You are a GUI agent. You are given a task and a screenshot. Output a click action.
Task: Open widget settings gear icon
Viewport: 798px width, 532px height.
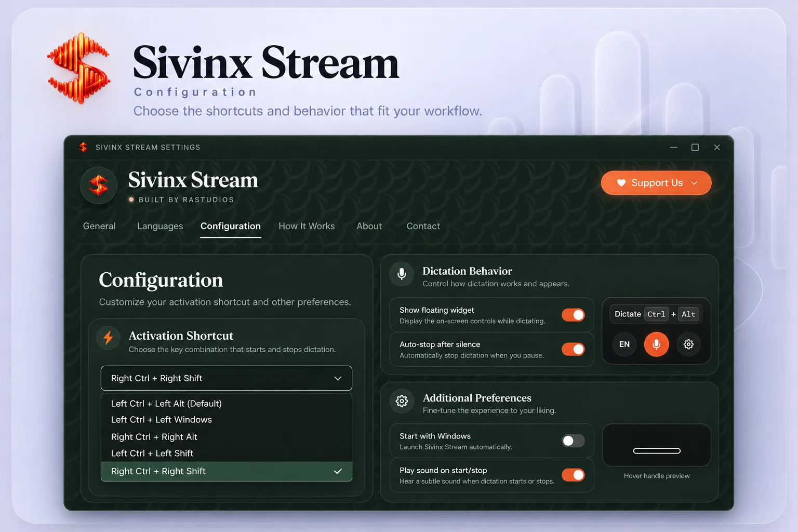pos(688,344)
